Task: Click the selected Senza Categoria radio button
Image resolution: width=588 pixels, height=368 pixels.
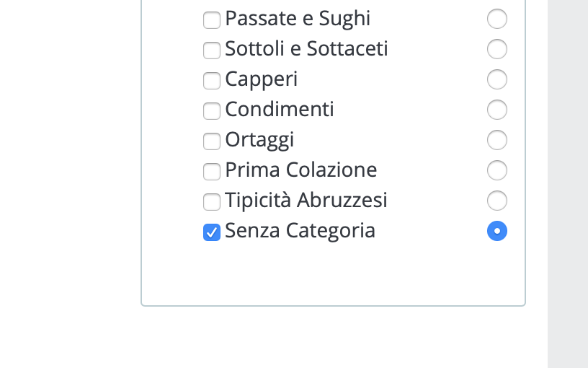Action: click(x=497, y=231)
